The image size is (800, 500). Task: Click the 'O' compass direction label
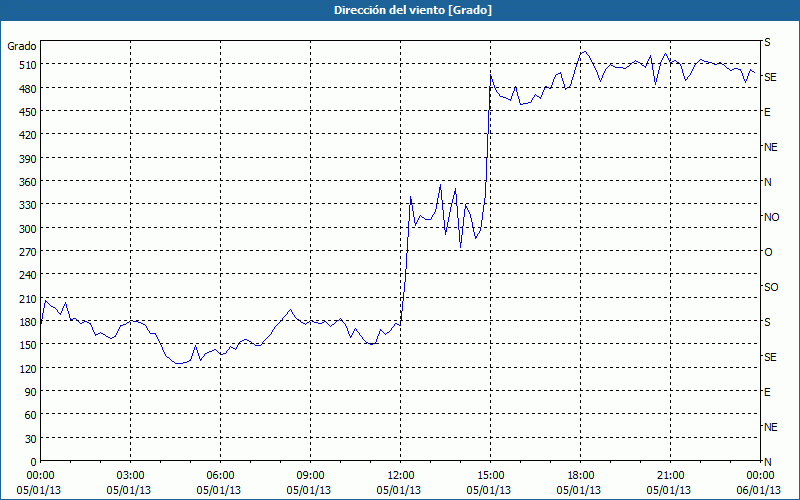[x=768, y=252]
